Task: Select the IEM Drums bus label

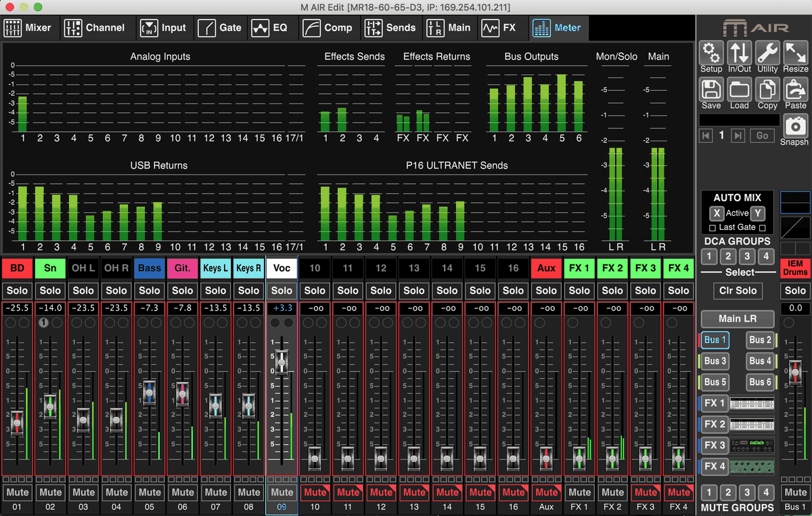Action: (x=795, y=268)
